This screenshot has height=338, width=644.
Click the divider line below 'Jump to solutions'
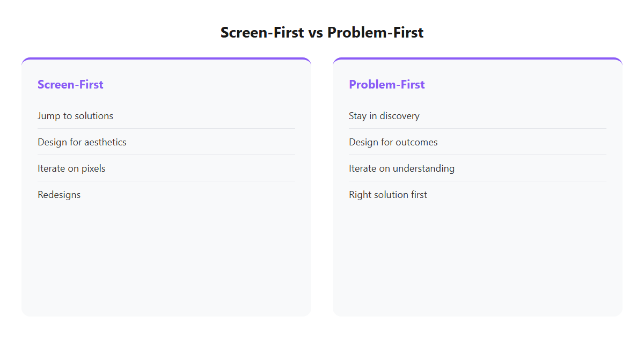pyautogui.click(x=166, y=129)
